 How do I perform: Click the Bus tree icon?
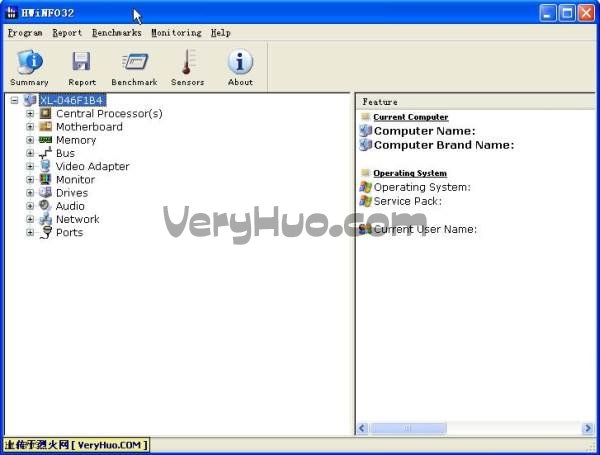pos(46,153)
